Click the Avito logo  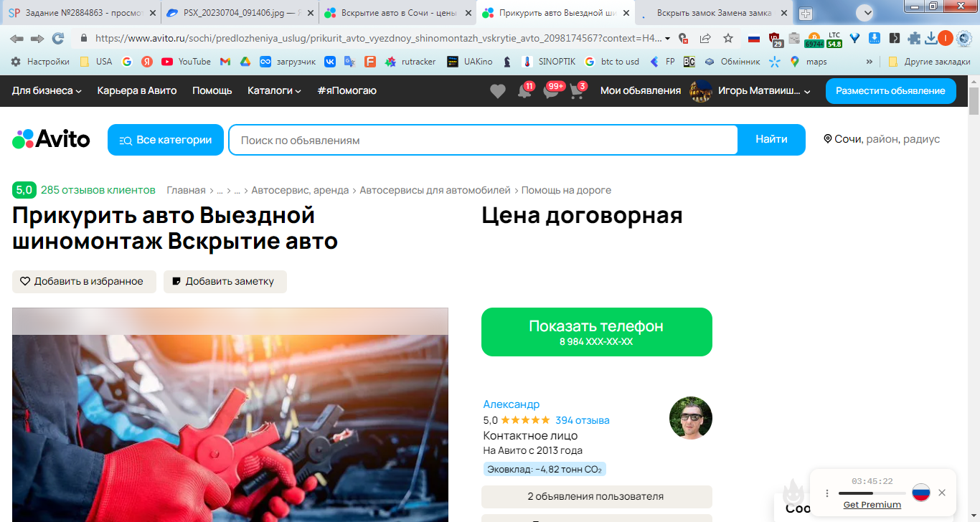click(x=51, y=139)
